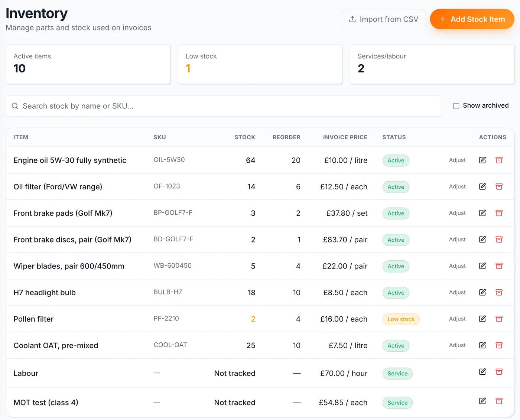Archive the H7 headlight bulb item
520x420 pixels.
click(499, 292)
